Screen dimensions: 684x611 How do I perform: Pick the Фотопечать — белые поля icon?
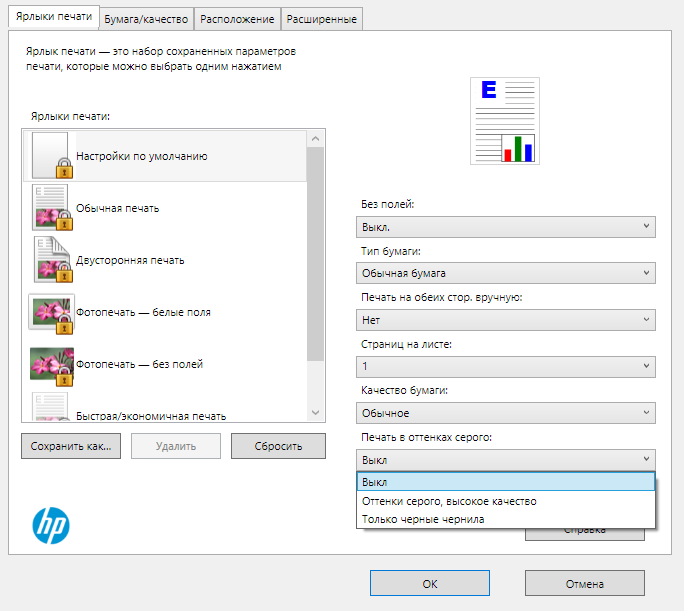click(52, 312)
